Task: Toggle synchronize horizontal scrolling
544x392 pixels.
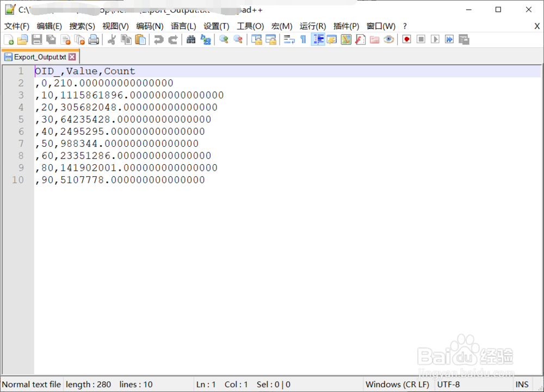Action: pyautogui.click(x=270, y=40)
